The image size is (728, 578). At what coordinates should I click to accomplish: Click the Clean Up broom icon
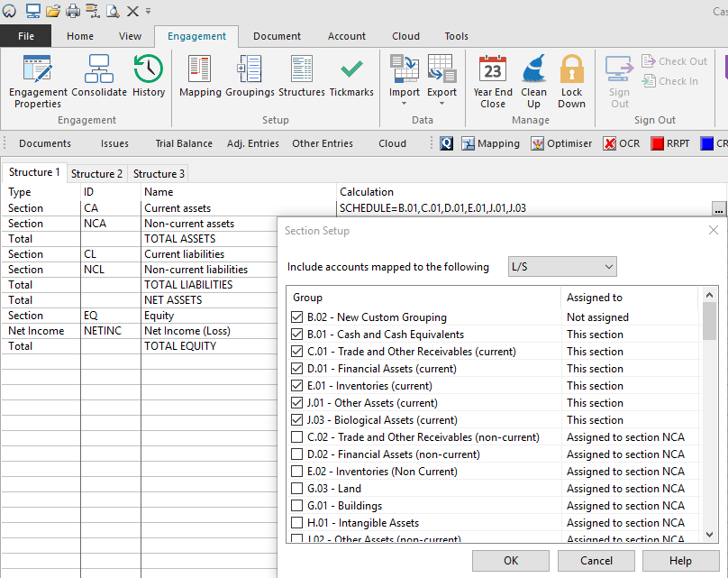(x=533, y=79)
